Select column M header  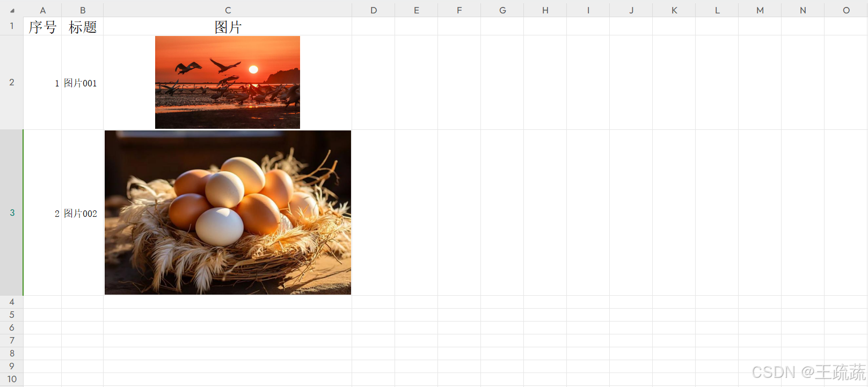tap(760, 10)
